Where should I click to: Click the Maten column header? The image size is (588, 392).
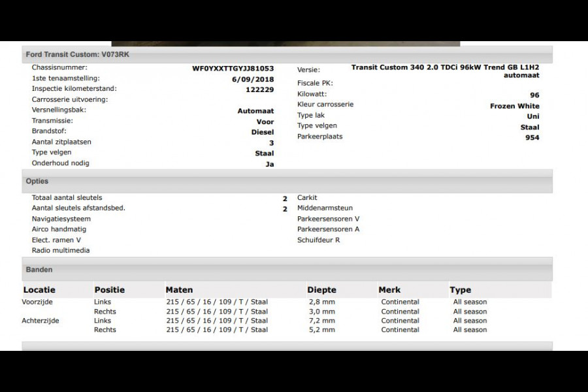179,290
